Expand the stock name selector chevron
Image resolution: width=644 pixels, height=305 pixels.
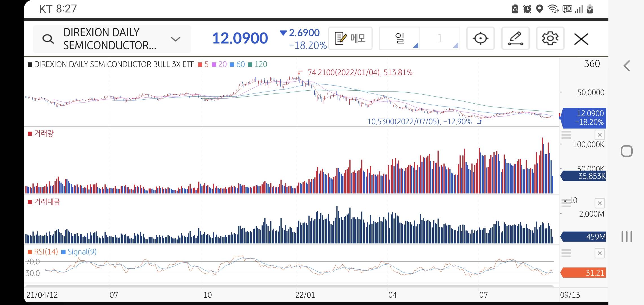[x=175, y=39]
